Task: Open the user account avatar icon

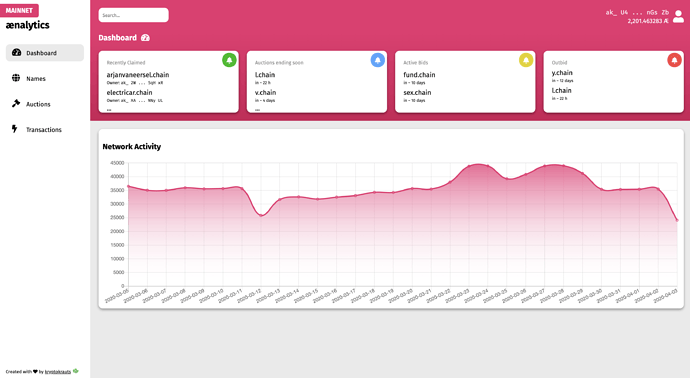Action: pos(679,16)
